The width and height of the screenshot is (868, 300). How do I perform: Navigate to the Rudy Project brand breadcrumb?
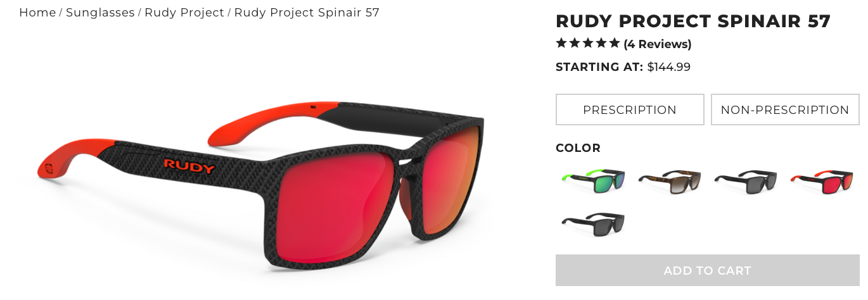click(x=184, y=13)
